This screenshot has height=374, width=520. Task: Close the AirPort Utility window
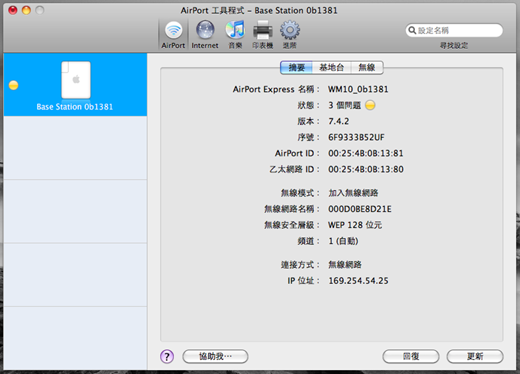click(x=13, y=10)
